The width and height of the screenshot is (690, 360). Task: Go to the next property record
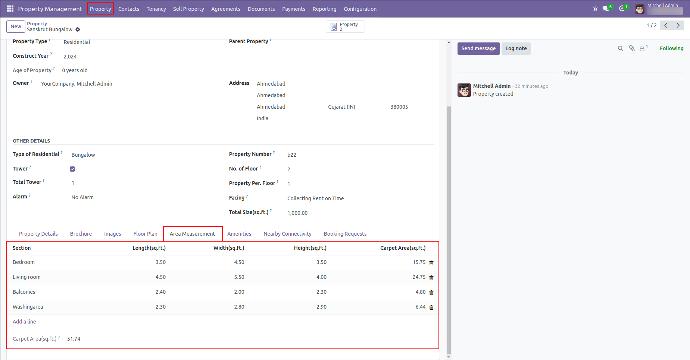[x=678, y=25]
